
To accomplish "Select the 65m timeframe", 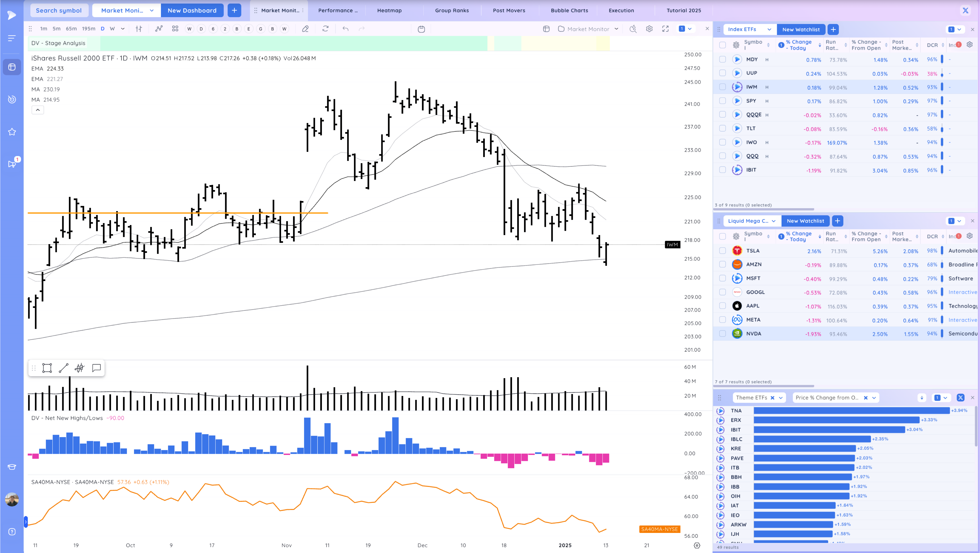I will 71,29.
